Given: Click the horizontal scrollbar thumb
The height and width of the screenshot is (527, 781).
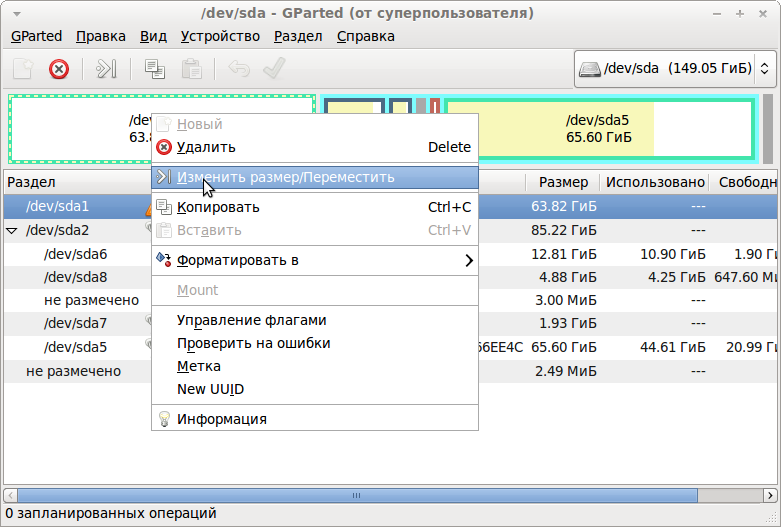Looking at the screenshot, I should click(358, 496).
